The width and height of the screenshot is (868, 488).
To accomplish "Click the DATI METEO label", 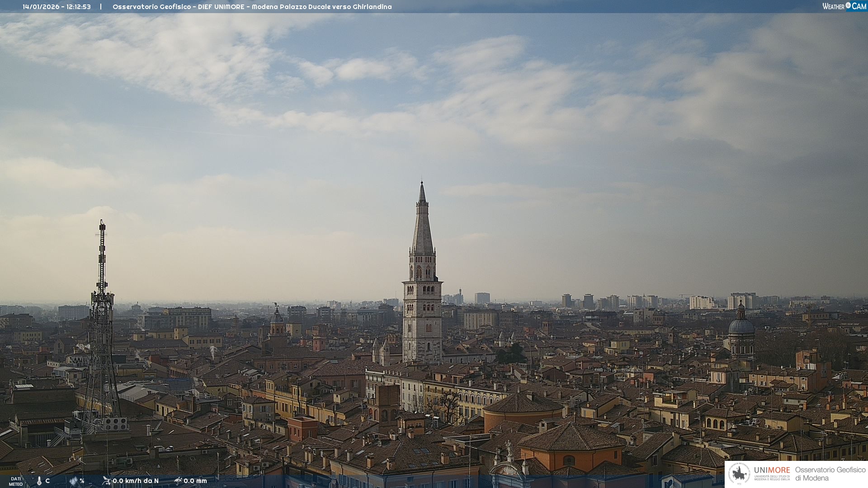I will point(16,481).
